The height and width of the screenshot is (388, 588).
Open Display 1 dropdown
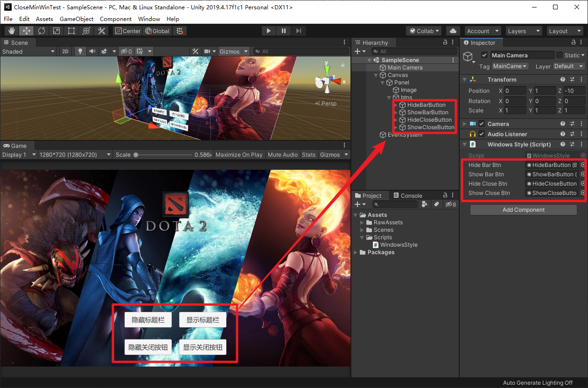(19, 155)
